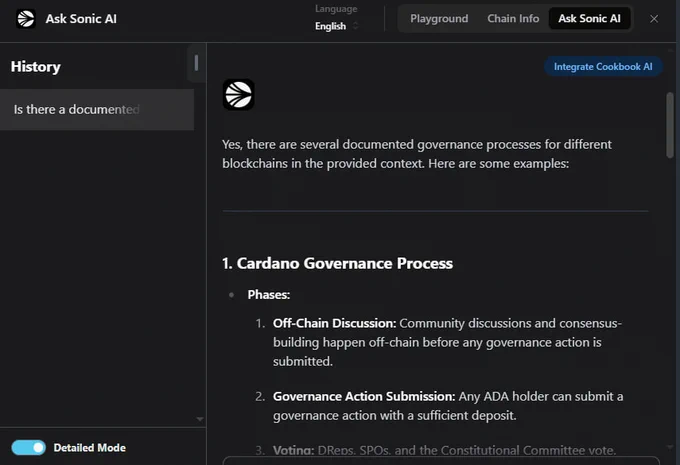
Task: Click the 'Detailed Mode' label
Action: click(90, 448)
